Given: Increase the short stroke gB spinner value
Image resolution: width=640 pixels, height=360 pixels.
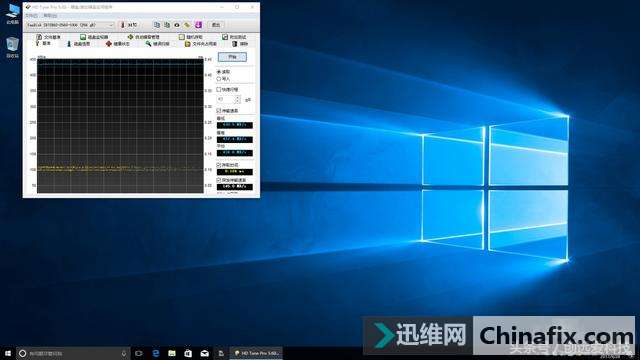Looking at the screenshot, I should [x=238, y=98].
